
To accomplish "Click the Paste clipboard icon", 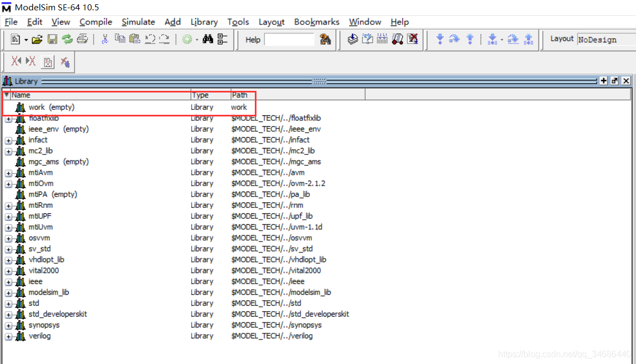I will coord(134,39).
